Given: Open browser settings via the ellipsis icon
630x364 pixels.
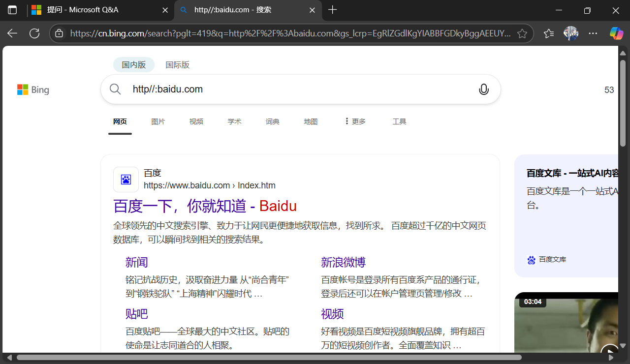Looking at the screenshot, I should (x=593, y=33).
